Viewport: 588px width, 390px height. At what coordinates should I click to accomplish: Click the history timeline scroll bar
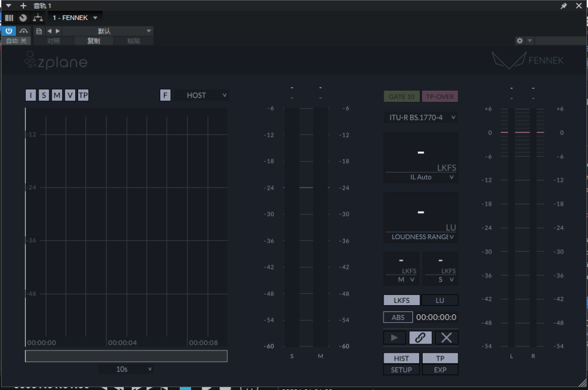tap(126, 356)
